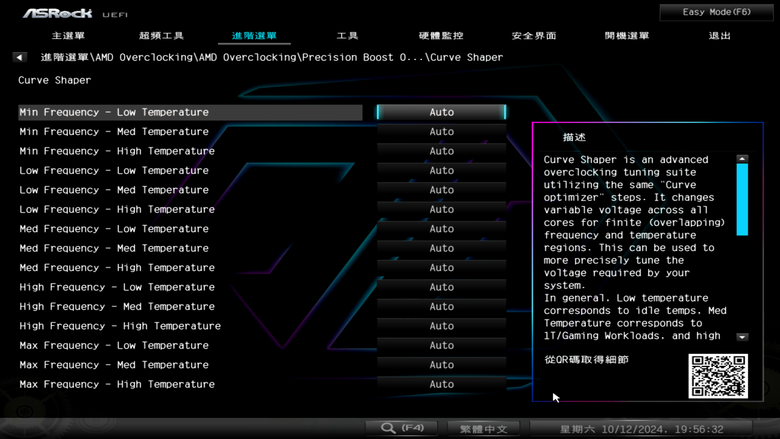Click description scrollbar down arrow
780x439 pixels.
tap(742, 337)
